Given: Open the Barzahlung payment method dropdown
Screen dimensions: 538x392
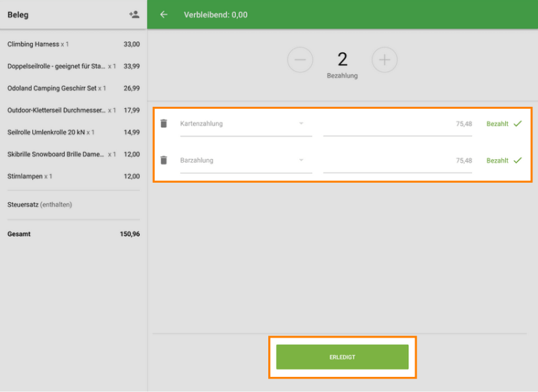Looking at the screenshot, I should [x=245, y=161].
